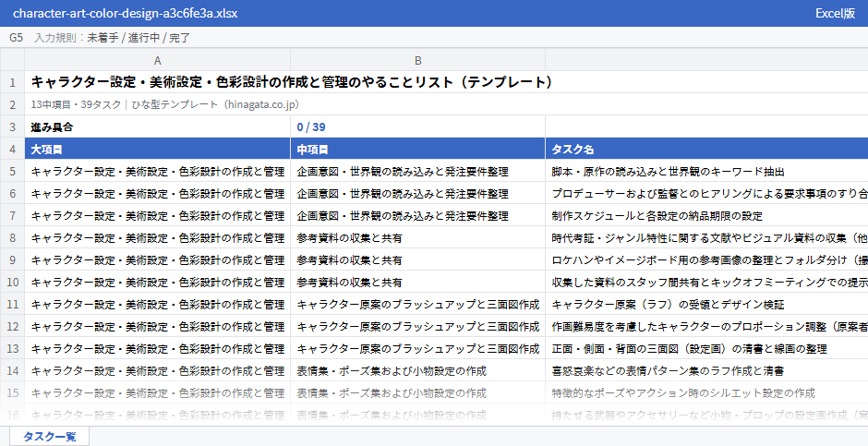Select row 9 column B cell 参考資料の収集と共有

click(x=417, y=259)
